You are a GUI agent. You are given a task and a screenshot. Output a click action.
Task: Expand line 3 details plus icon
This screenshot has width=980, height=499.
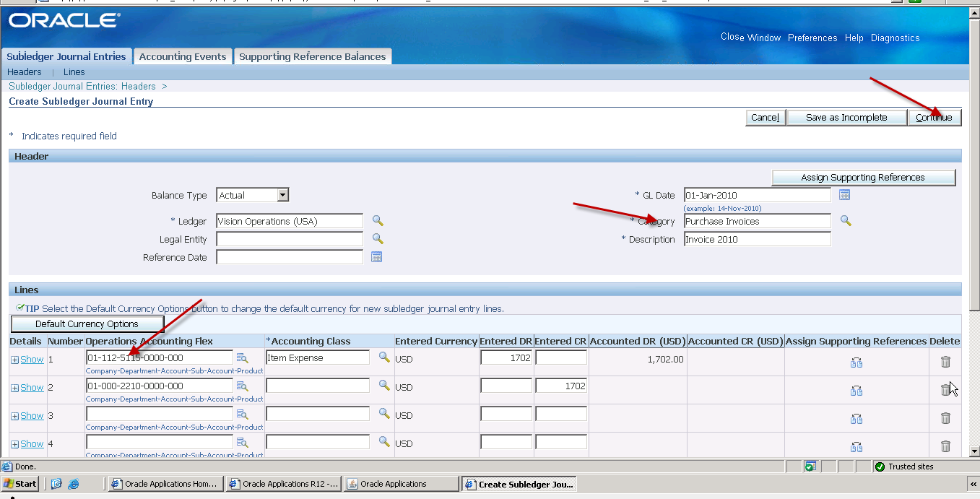[x=14, y=416]
